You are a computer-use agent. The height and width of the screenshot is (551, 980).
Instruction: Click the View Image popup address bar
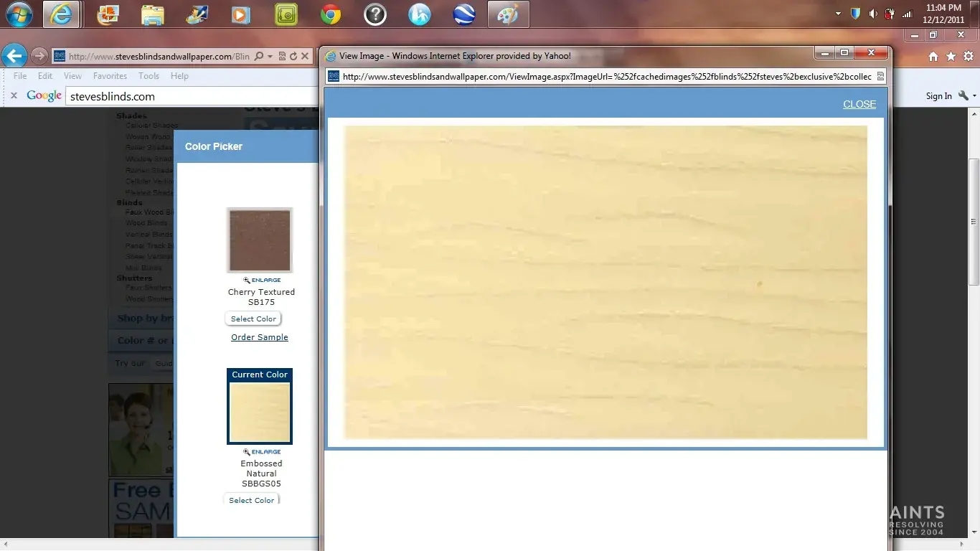[607, 76]
